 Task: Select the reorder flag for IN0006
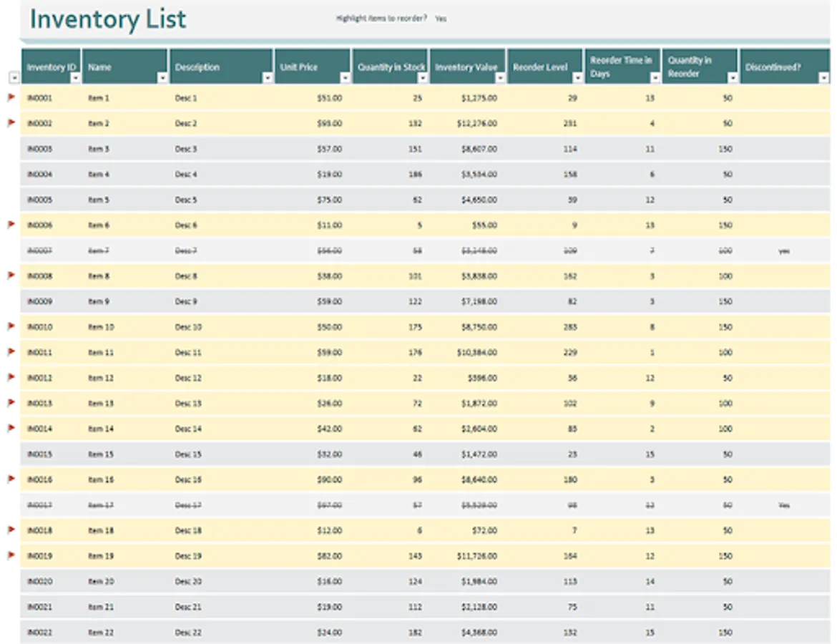(x=11, y=225)
